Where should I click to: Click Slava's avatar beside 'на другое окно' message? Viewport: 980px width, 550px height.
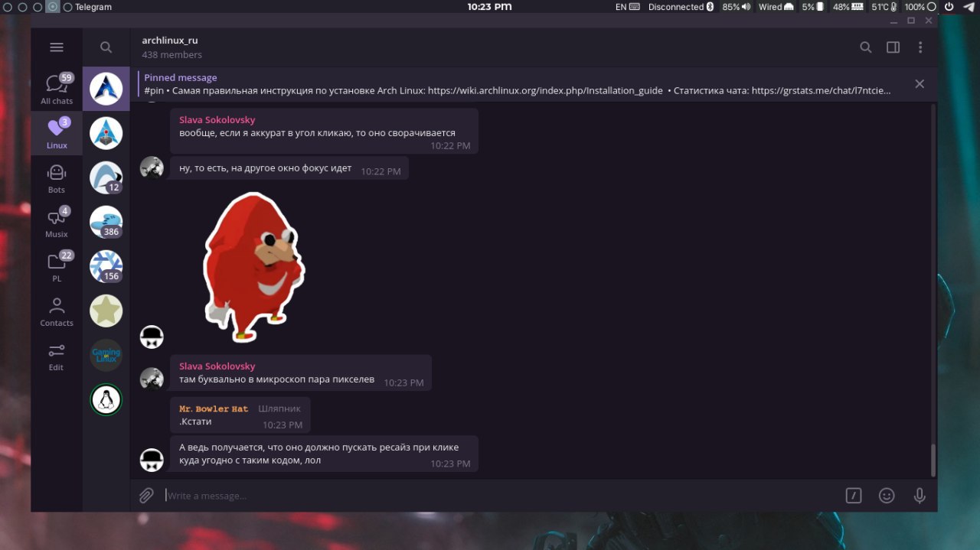tap(152, 168)
